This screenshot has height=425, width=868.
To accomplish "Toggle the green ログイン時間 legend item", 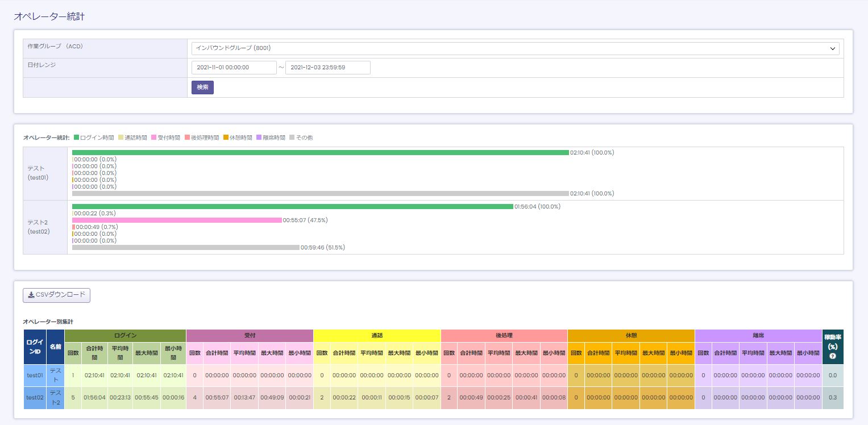I will point(94,137).
